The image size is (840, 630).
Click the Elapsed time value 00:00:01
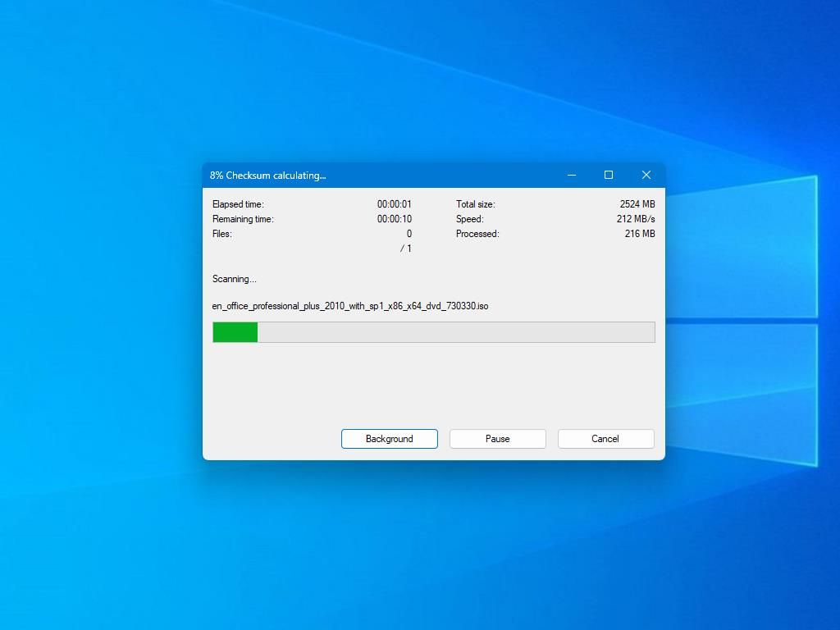394,204
